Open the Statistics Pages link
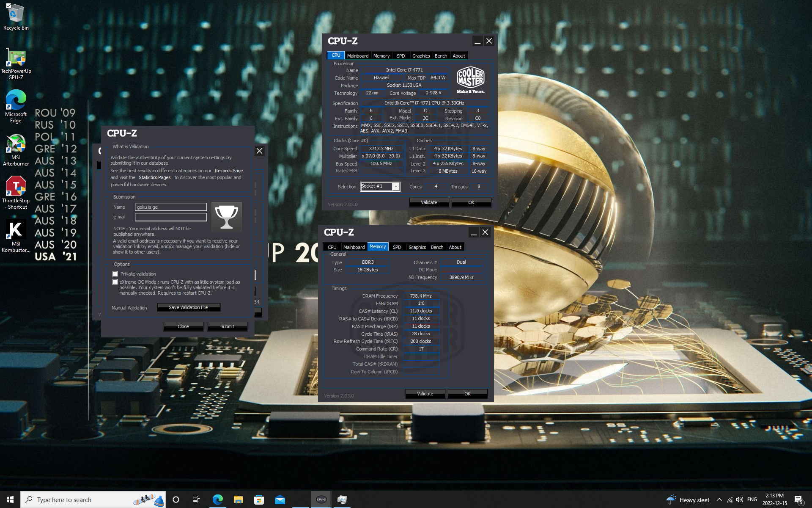812x508 pixels. [154, 177]
